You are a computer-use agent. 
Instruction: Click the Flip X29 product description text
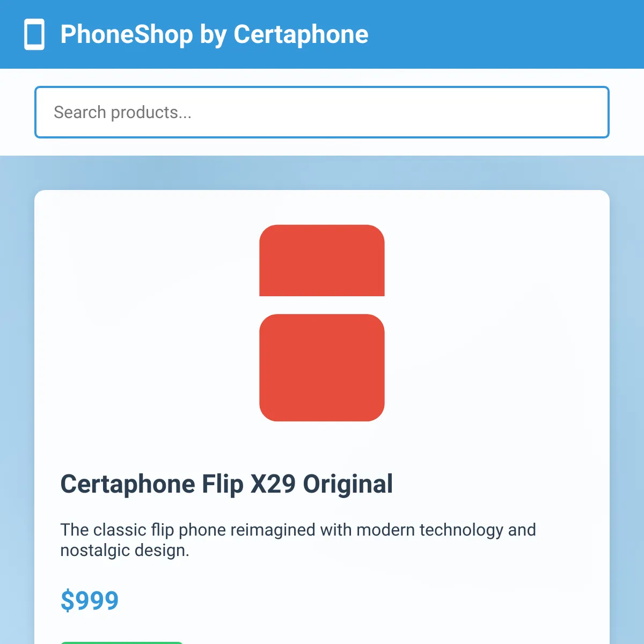(298, 540)
